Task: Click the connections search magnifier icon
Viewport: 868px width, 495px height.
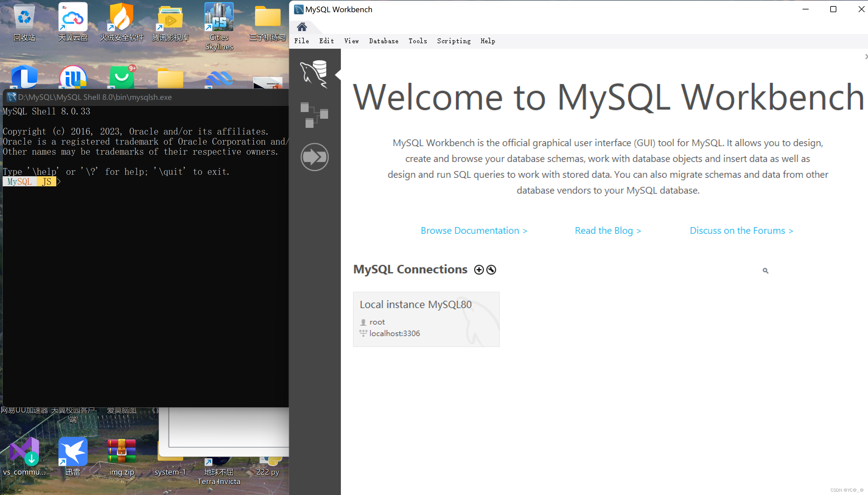Action: click(765, 271)
